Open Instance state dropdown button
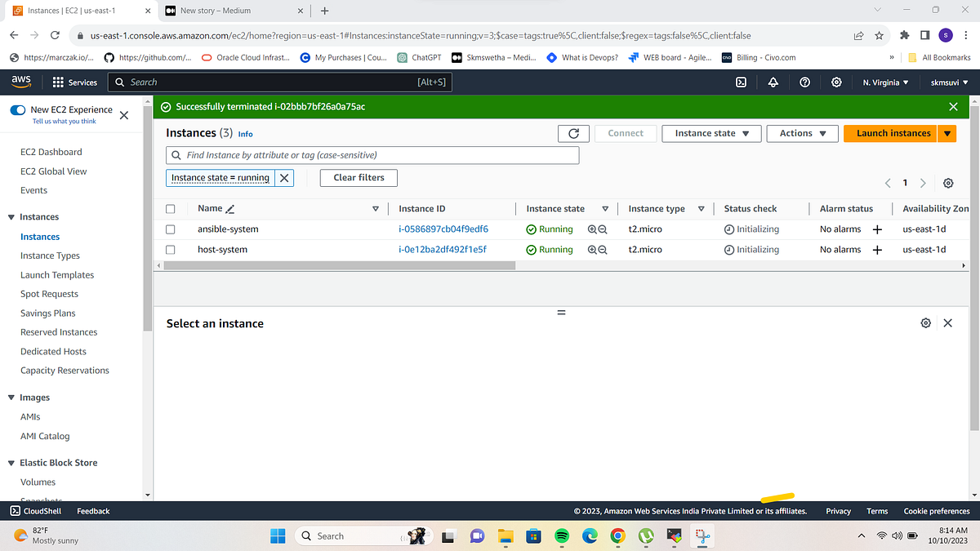 pos(712,133)
